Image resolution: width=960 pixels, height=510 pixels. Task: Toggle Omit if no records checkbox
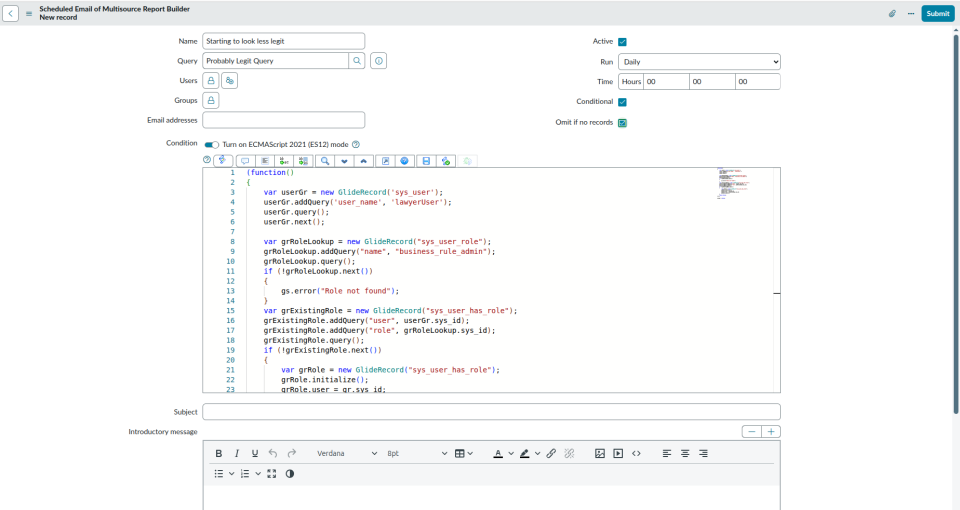622,122
